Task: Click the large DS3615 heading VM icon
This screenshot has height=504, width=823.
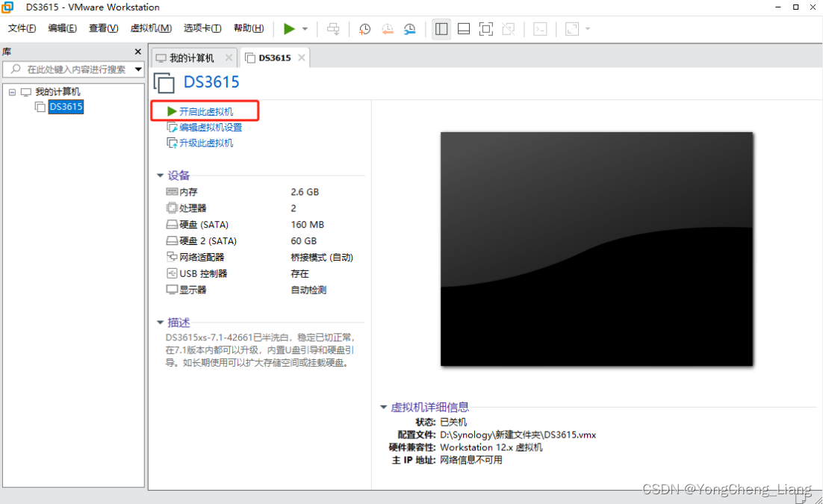Action: [164, 83]
